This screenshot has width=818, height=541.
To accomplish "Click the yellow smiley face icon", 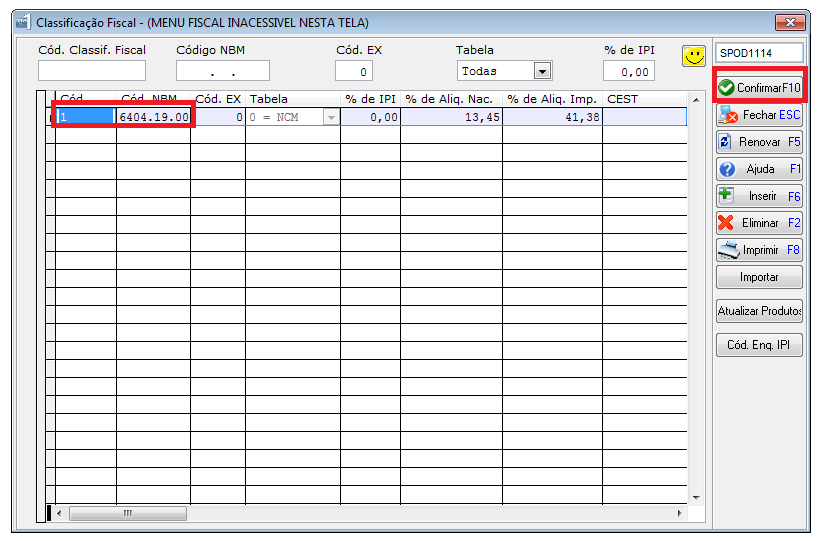I will 694,56.
